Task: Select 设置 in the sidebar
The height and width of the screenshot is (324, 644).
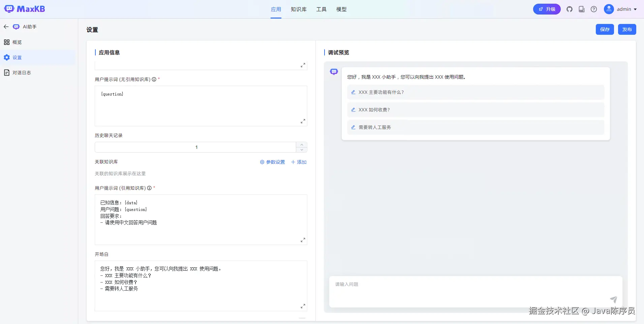Action: 38,57
